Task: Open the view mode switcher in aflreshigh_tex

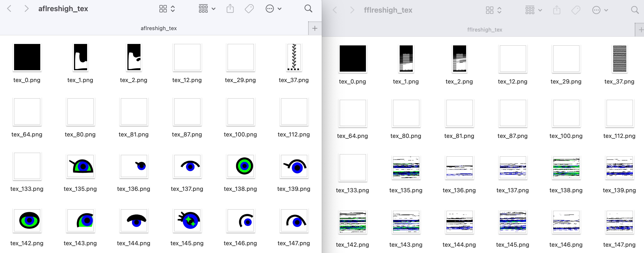Action: point(167,9)
